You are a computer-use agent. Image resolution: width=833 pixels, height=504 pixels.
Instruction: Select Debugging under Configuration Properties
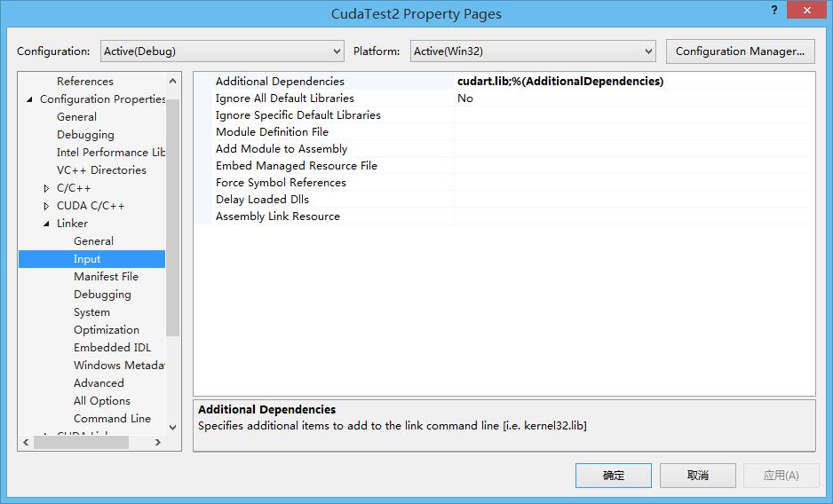click(x=85, y=135)
